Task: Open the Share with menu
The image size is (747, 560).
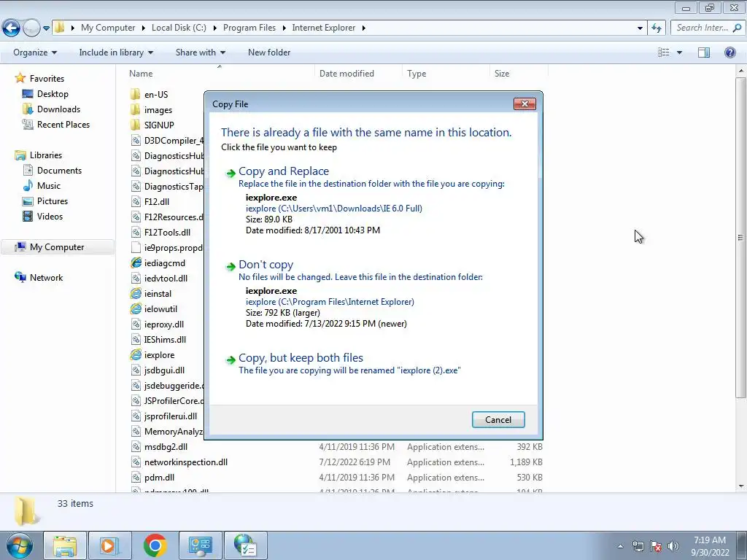Action: point(201,52)
